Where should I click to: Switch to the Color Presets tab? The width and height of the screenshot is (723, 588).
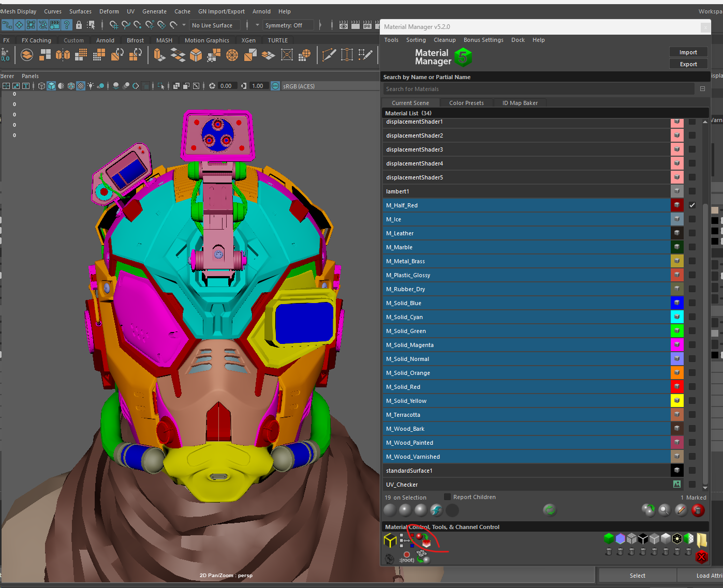tap(466, 103)
